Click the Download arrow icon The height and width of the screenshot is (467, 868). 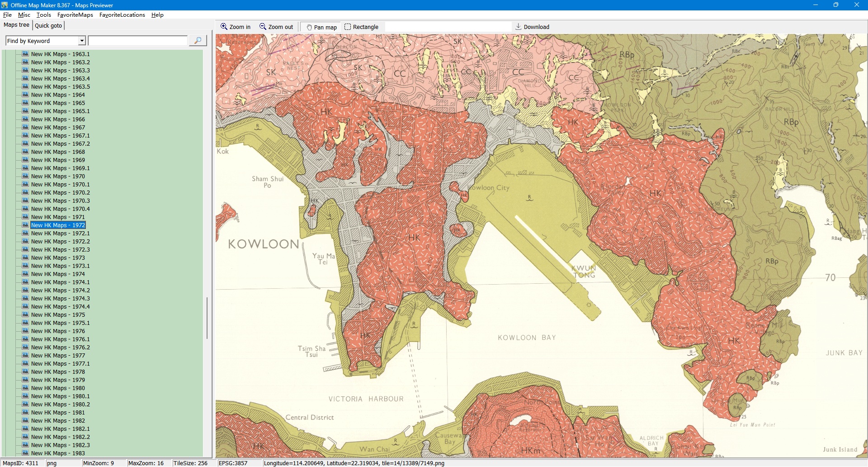519,27
